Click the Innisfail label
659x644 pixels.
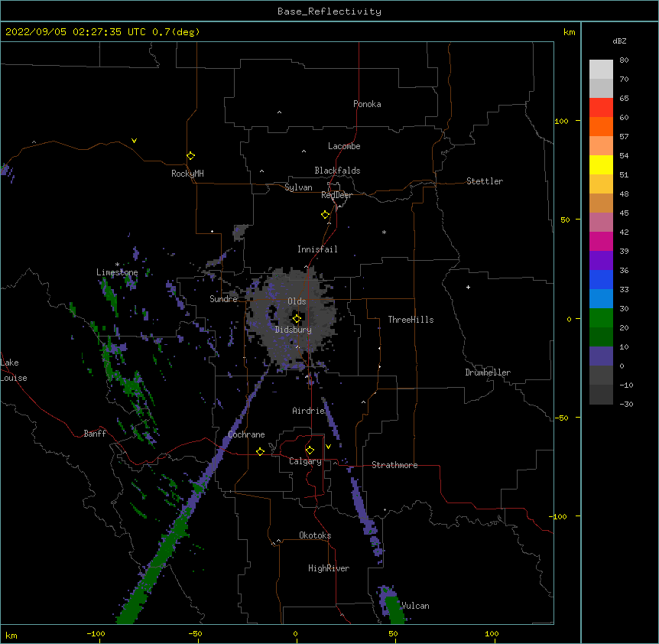click(x=317, y=249)
